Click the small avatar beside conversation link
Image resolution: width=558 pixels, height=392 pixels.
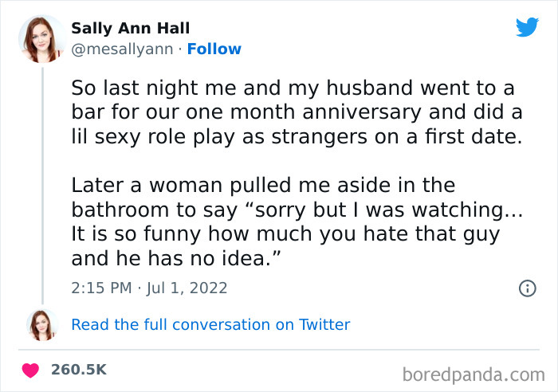click(x=42, y=324)
